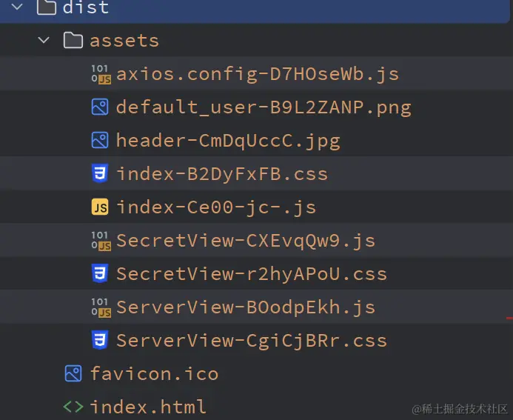513x420 pixels.
Task: Open the file favicon.ico
Action: [154, 373]
